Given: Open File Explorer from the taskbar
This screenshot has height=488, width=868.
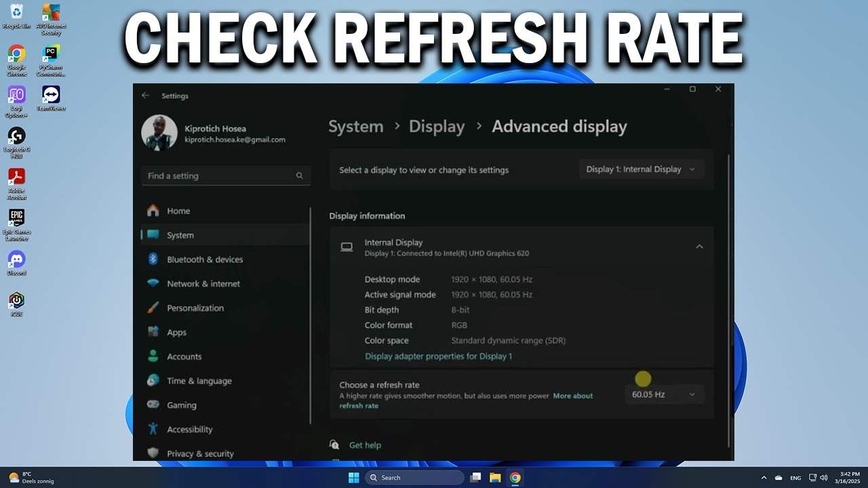Looking at the screenshot, I should tap(495, 478).
